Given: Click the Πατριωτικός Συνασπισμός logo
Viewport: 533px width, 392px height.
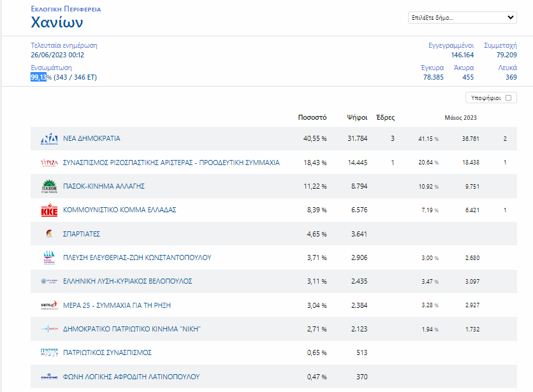Looking at the screenshot, I should [x=49, y=352].
